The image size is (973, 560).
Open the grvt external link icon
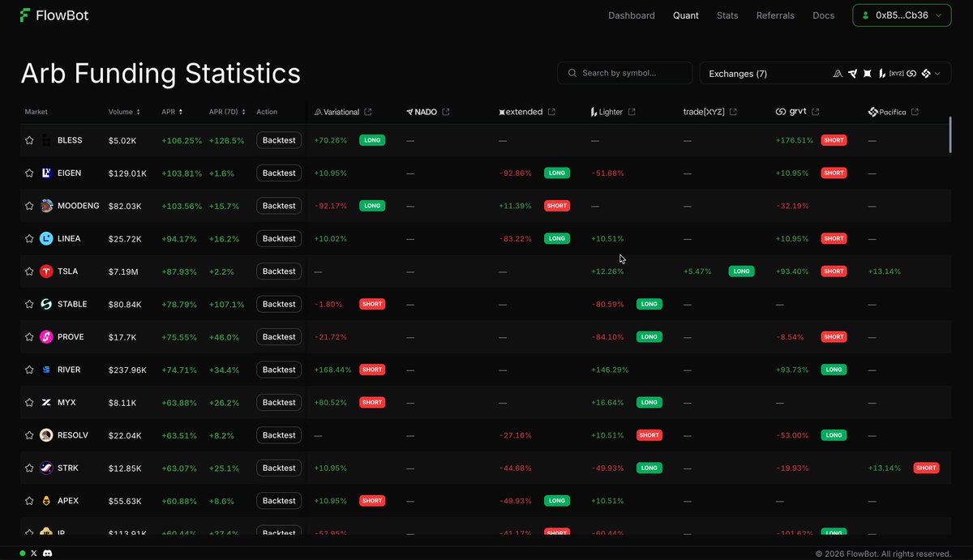tap(816, 112)
